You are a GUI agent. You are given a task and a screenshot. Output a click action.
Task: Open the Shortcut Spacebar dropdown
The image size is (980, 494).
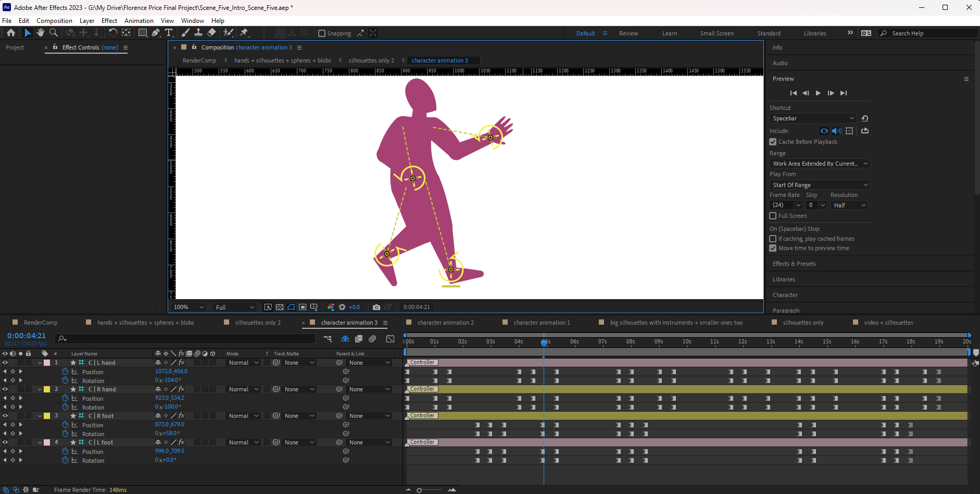coord(813,118)
